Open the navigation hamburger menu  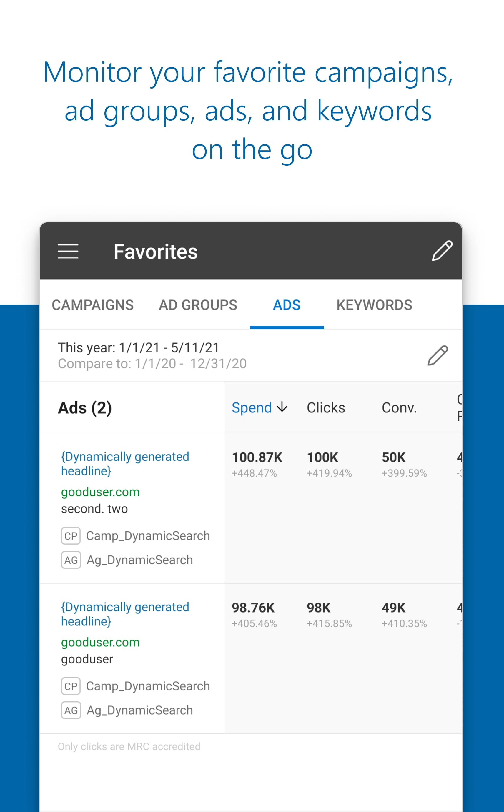pyautogui.click(x=68, y=252)
